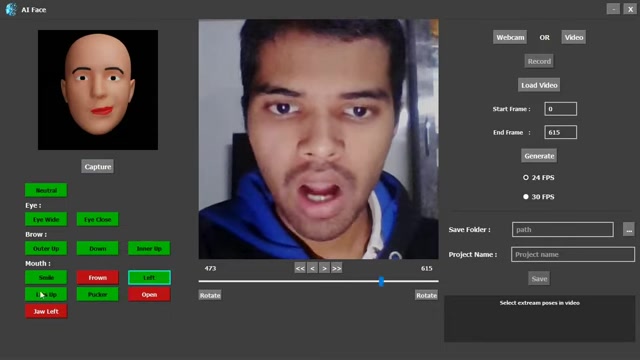The image size is (640, 360).
Task: Click the 3D face model preview
Action: click(x=98, y=90)
